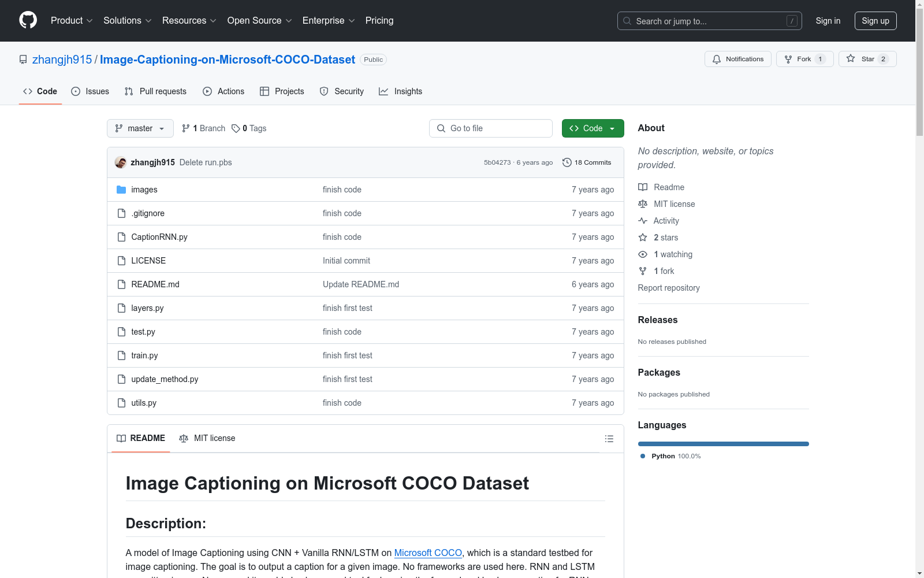Expand the Open Source menu
The image size is (924, 578).
(x=260, y=20)
